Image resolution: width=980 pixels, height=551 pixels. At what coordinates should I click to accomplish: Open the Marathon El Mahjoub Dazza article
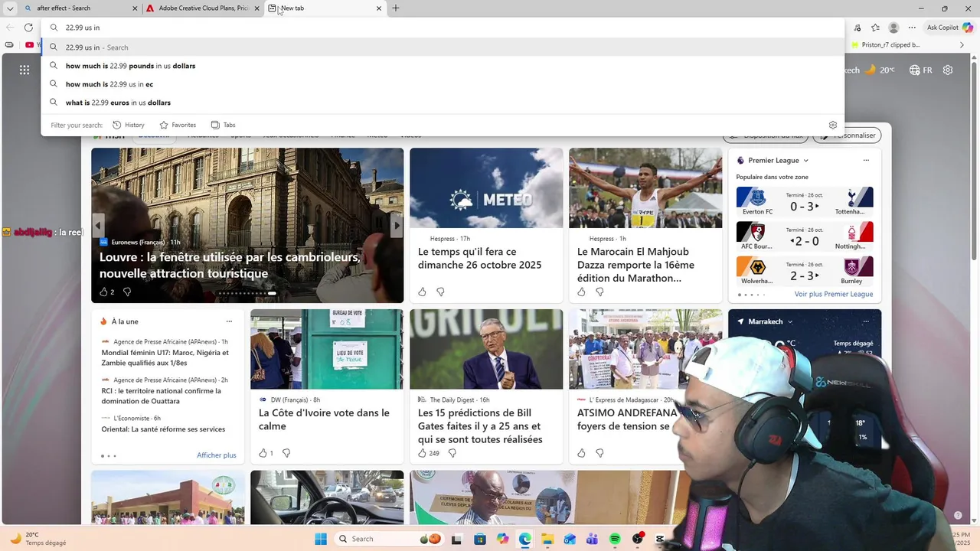636,265
